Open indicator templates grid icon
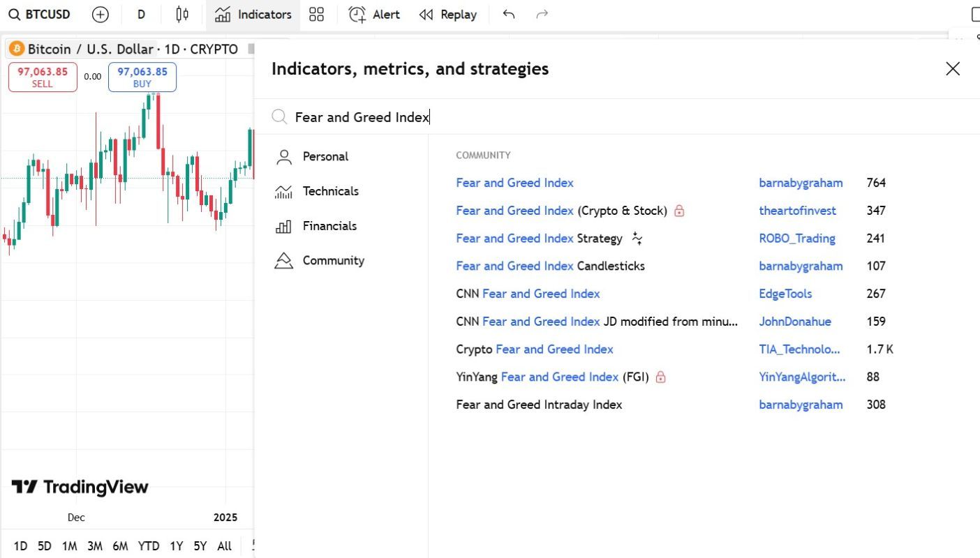 coord(316,14)
